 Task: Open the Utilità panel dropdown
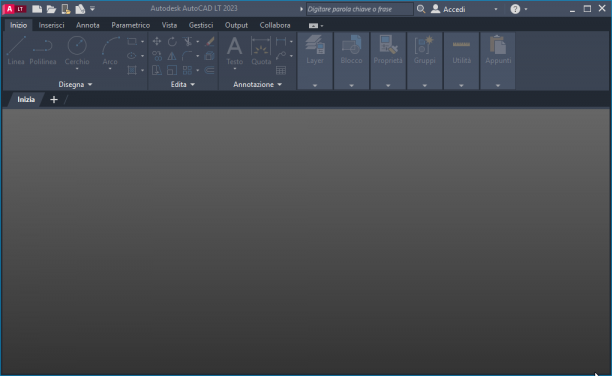461,85
